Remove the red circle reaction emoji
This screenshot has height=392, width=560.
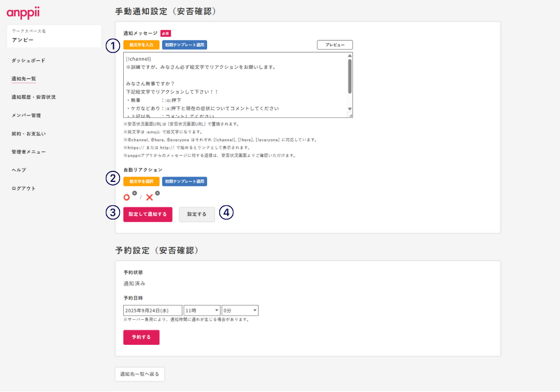(135, 193)
